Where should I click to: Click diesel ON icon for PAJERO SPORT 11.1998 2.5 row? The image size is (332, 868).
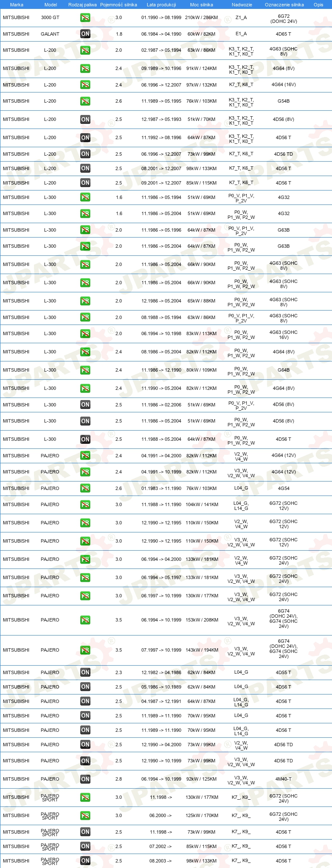point(85,832)
